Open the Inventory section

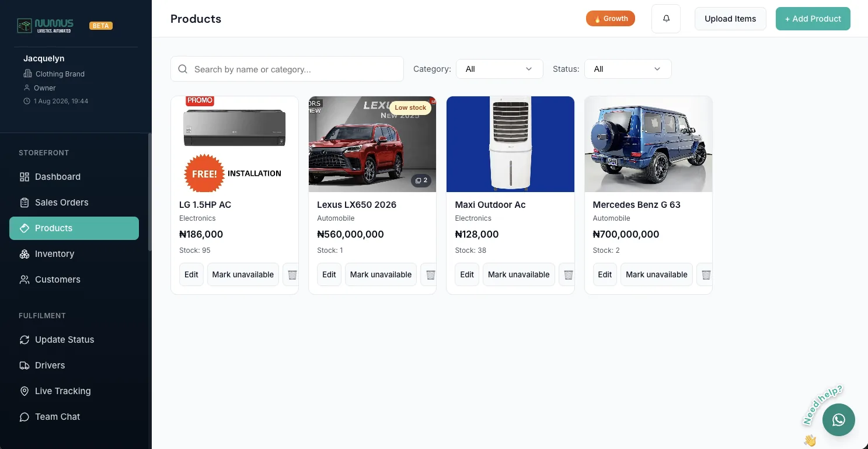(74, 254)
